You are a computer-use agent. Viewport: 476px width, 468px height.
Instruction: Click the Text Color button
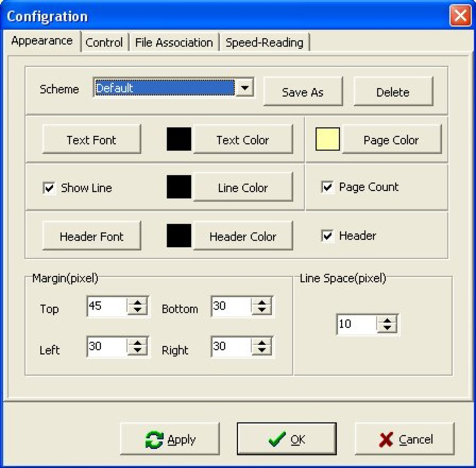243,139
